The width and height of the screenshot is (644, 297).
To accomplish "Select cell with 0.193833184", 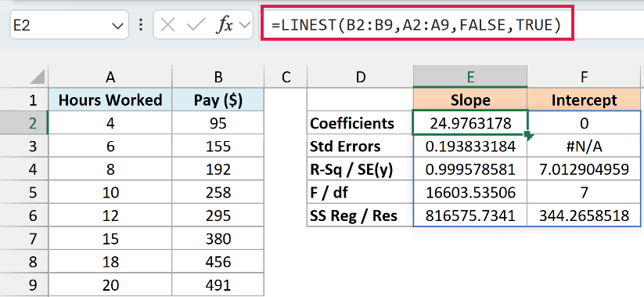I will (470, 146).
